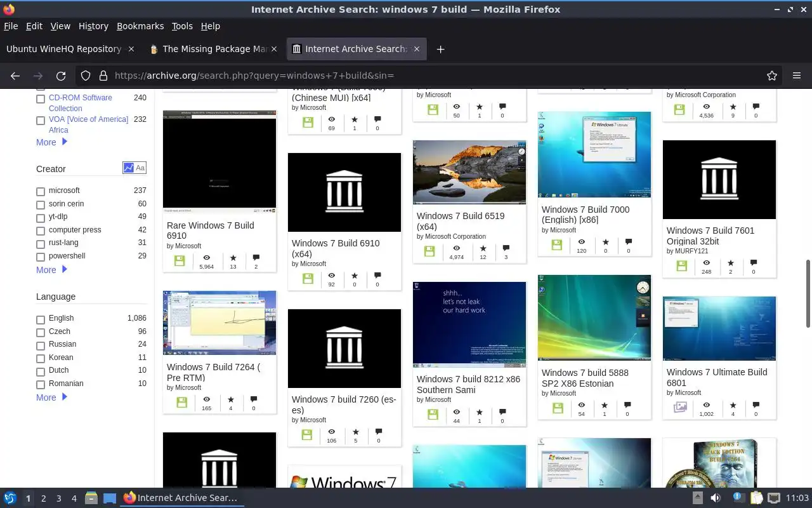
Task: Open the taskbar start menu icon
Action: point(10,498)
